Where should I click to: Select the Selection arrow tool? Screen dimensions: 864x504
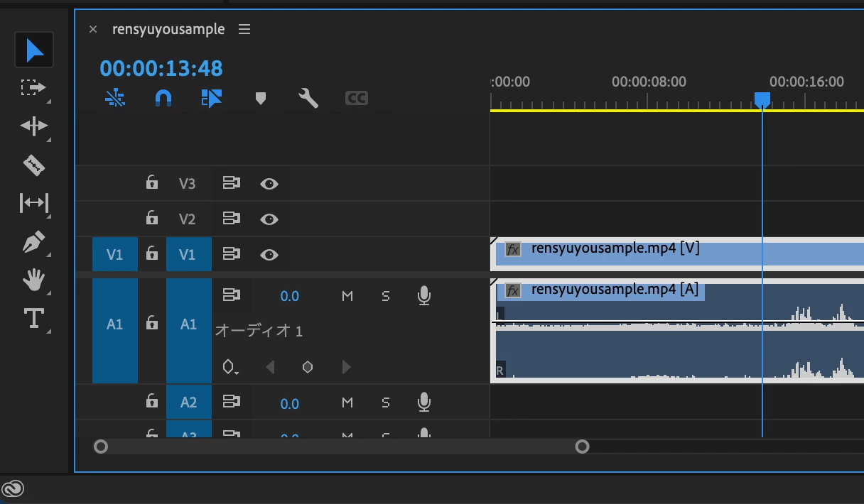pyautogui.click(x=34, y=50)
